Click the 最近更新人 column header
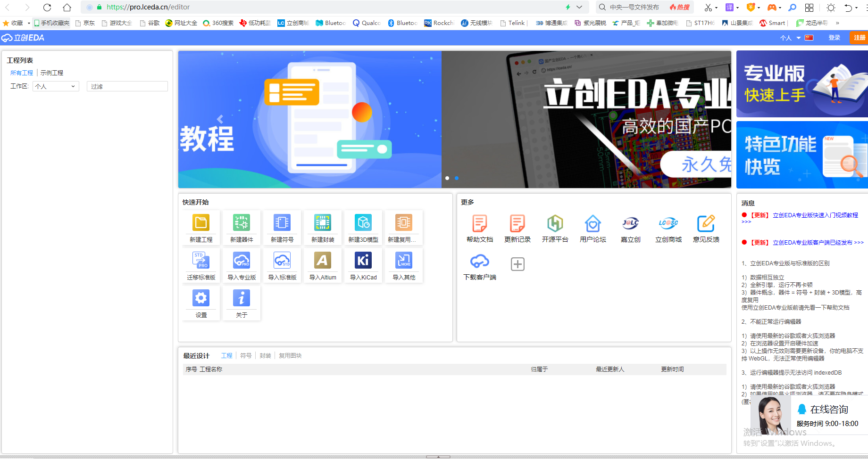 [610, 369]
